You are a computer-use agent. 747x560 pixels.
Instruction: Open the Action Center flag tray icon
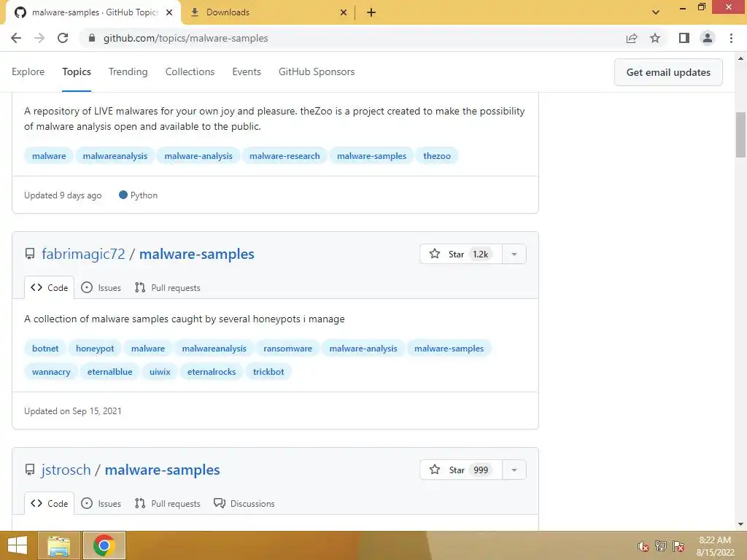click(678, 546)
